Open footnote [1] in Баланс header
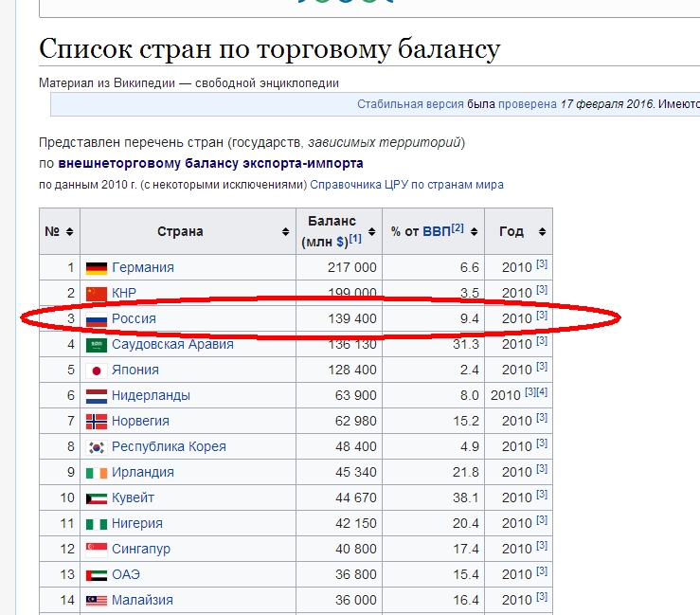The image size is (700, 615). click(x=355, y=239)
